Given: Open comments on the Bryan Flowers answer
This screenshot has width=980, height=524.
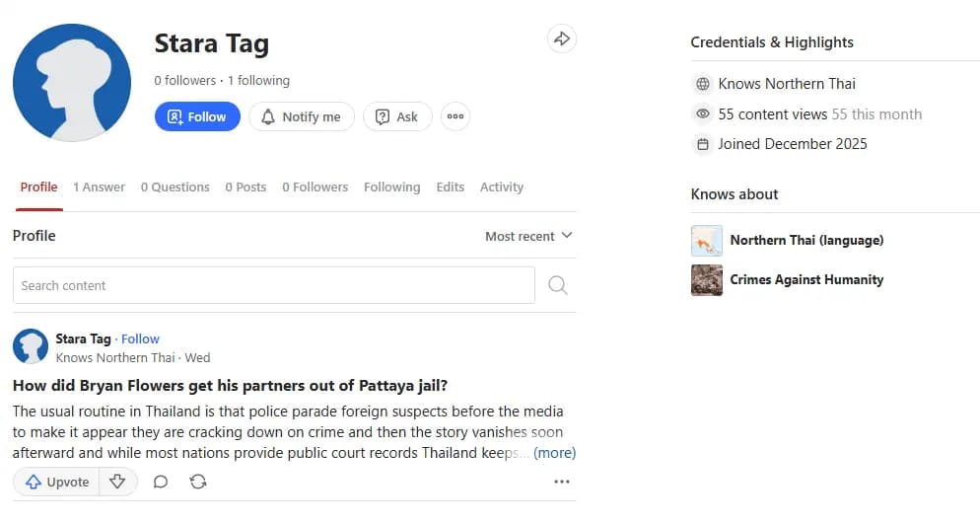Looking at the screenshot, I should tap(161, 482).
